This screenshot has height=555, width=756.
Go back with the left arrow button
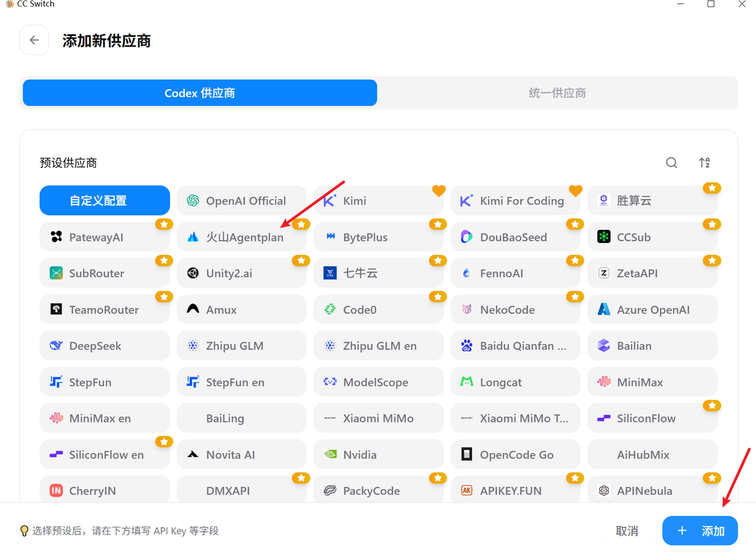click(x=34, y=40)
